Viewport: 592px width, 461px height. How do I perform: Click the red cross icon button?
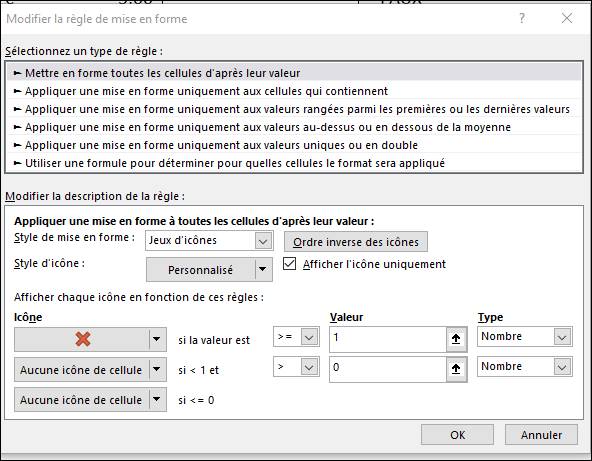83,339
